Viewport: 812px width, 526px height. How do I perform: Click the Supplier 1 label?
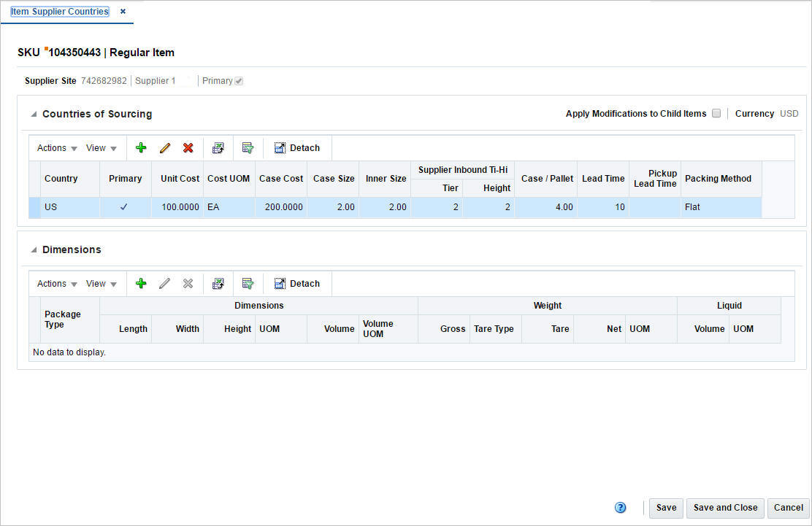pyautogui.click(x=156, y=81)
